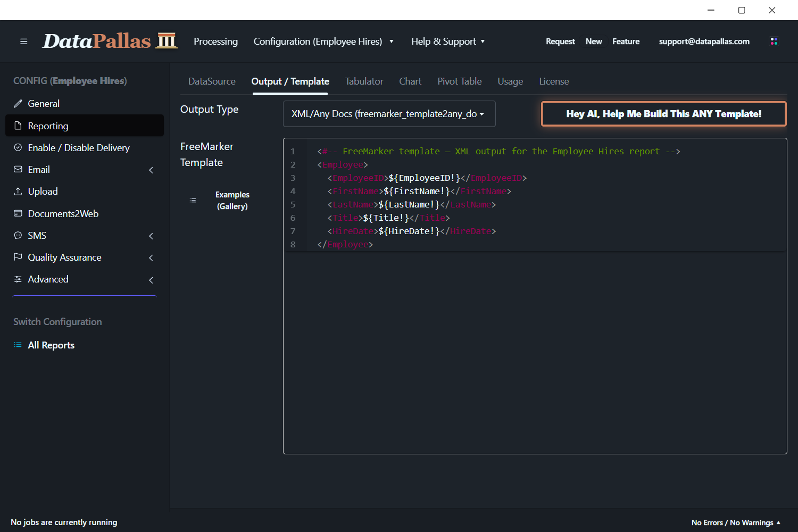Click the Examples gallery list icon
Image resolution: width=798 pixels, height=532 pixels.
pos(193,201)
